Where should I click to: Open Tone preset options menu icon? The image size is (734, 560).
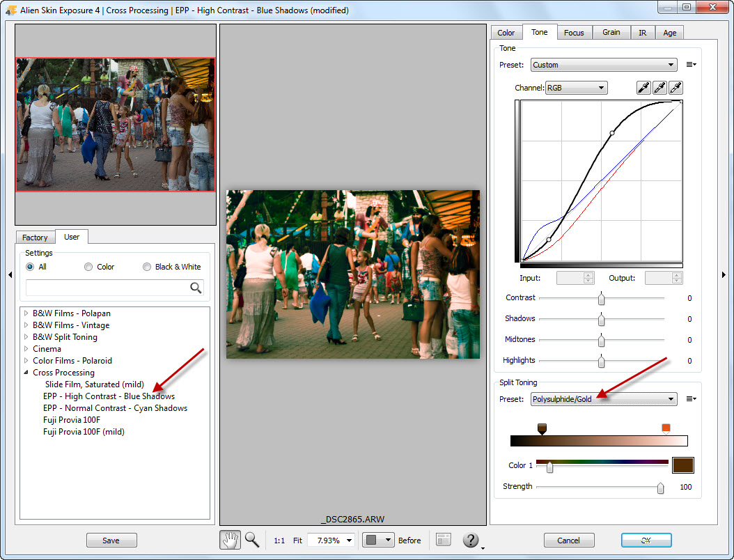click(691, 65)
